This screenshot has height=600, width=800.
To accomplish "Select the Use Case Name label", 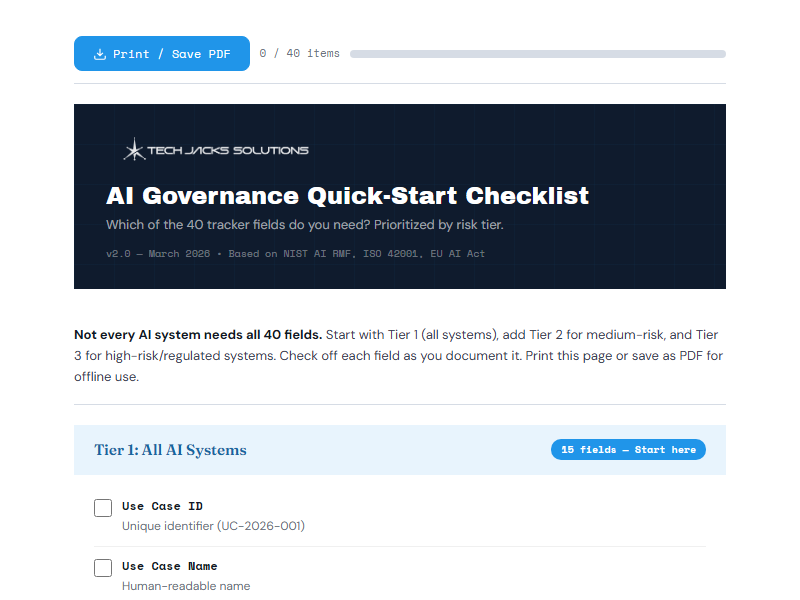I will click(168, 565).
